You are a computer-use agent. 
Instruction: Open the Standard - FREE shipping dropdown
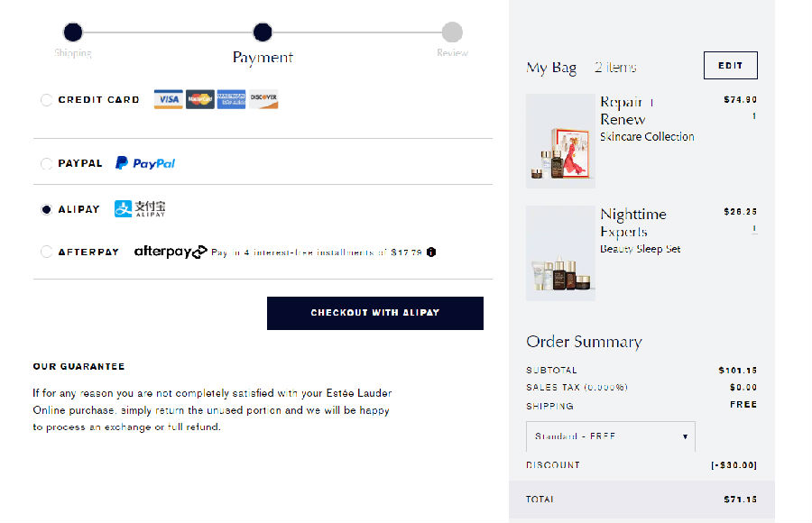point(611,436)
